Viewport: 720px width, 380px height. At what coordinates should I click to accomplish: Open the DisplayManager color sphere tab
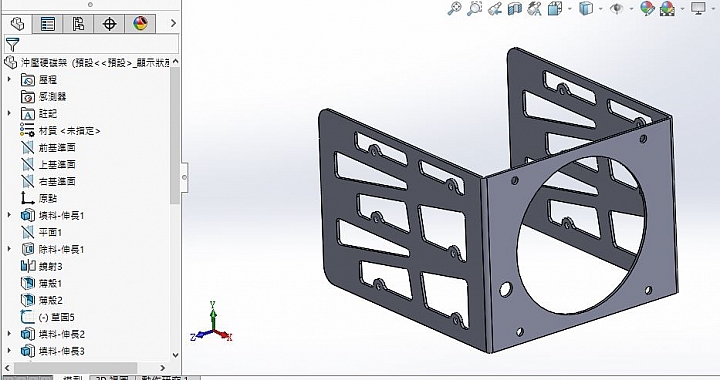click(x=140, y=23)
